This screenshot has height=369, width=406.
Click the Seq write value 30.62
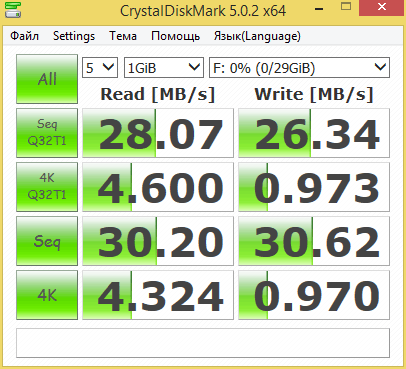pos(314,241)
